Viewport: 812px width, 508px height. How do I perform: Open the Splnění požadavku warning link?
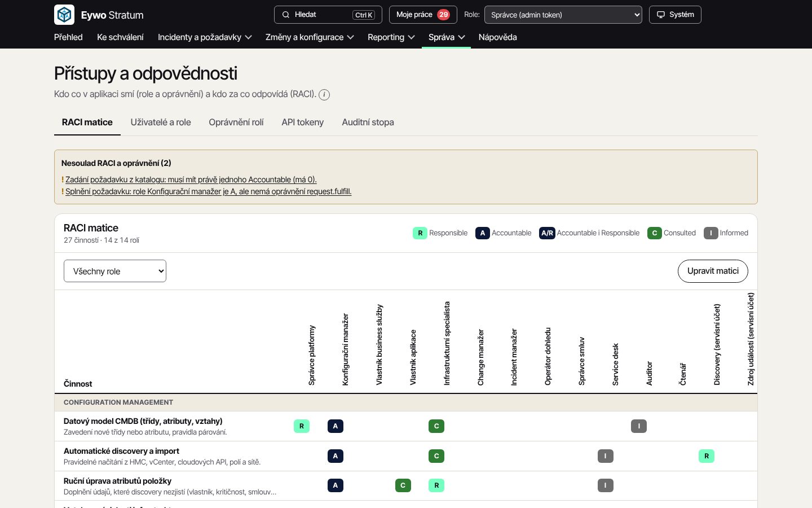[209, 191]
